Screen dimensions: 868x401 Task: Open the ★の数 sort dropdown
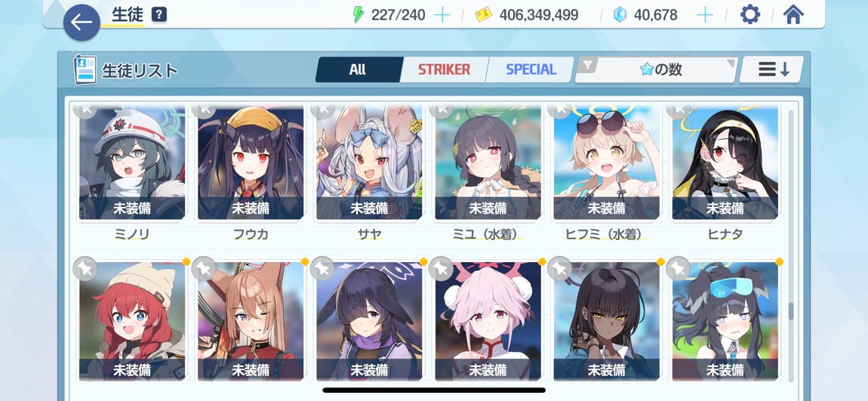tap(656, 69)
